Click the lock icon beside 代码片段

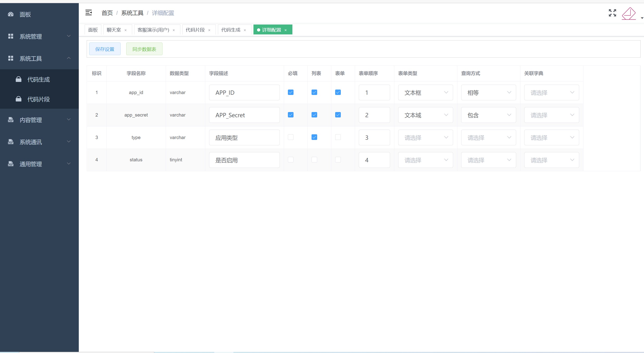coord(18,99)
